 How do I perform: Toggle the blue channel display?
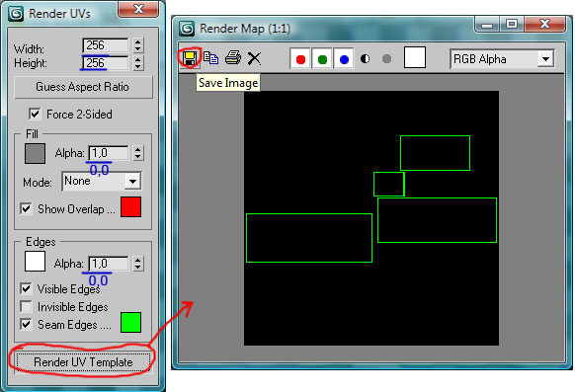(x=344, y=58)
